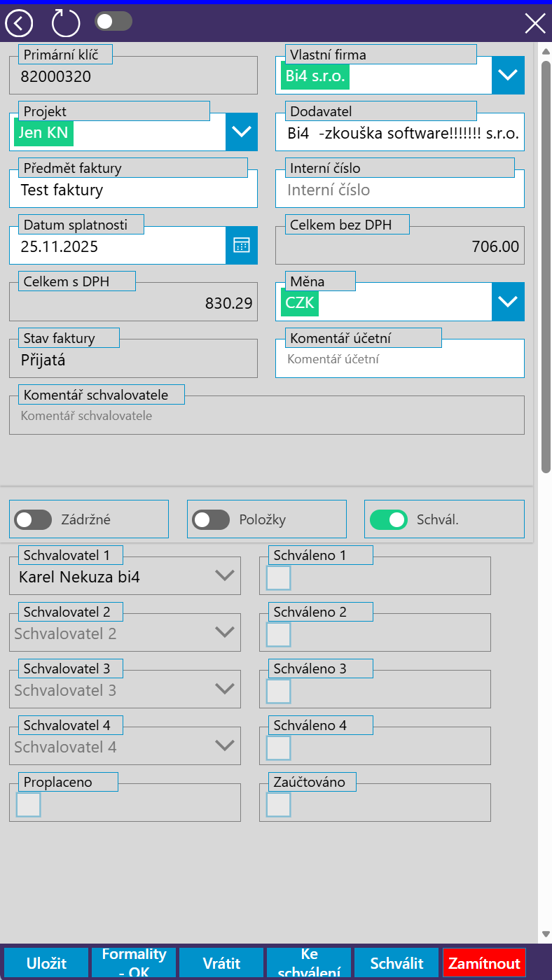Screen dimensions: 552x980
Task: Open Schvalovatel 2 dropdown list
Action: tap(224, 632)
